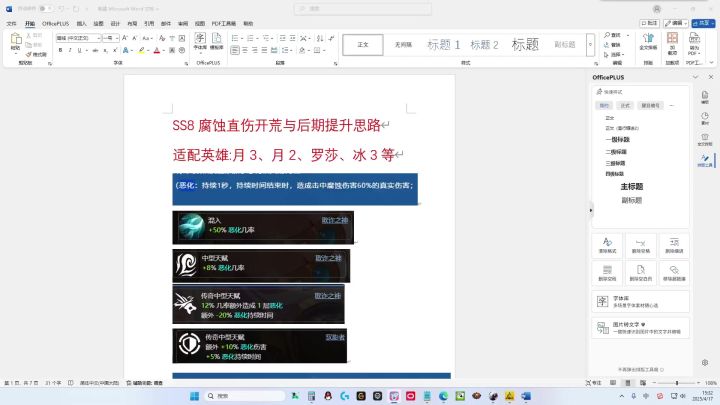Open 字体库 card in side pane
Screen dimensions: 720x405
[641, 301]
